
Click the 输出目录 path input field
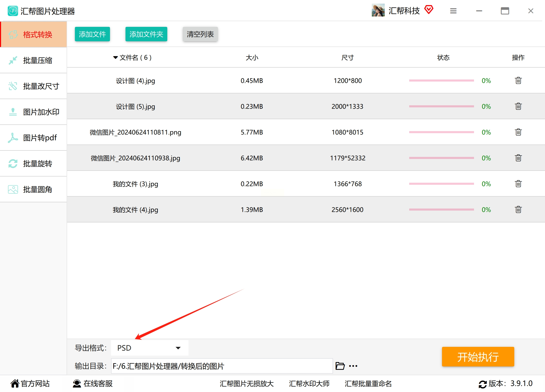click(x=222, y=366)
